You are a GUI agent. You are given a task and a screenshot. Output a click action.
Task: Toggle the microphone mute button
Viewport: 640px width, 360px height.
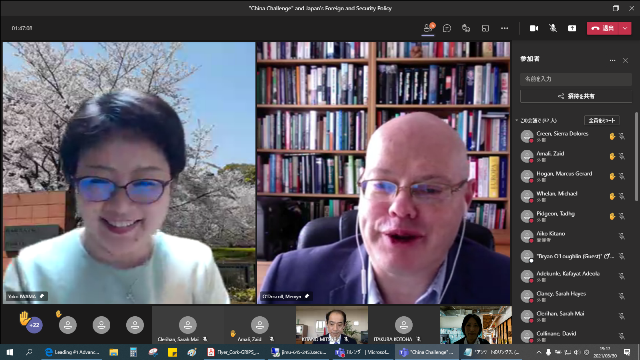553,28
